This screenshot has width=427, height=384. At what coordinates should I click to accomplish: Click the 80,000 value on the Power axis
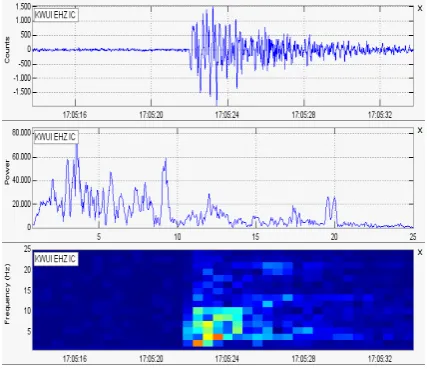coord(21,133)
